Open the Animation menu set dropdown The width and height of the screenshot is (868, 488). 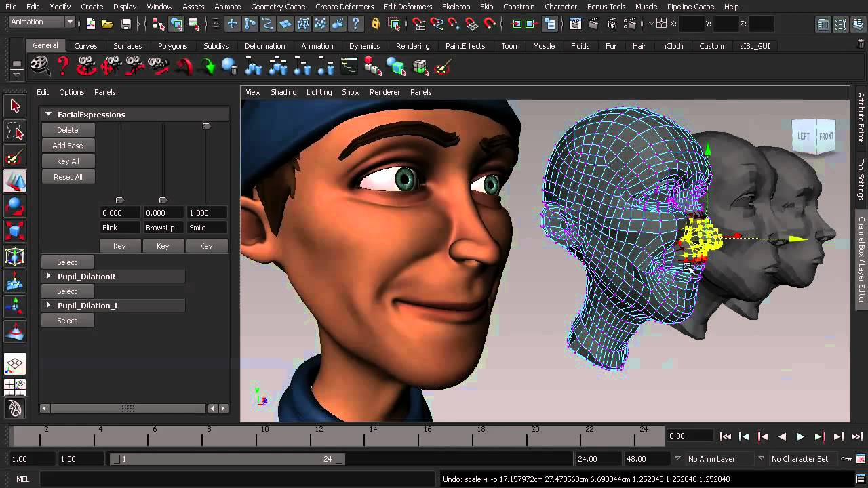[69, 22]
